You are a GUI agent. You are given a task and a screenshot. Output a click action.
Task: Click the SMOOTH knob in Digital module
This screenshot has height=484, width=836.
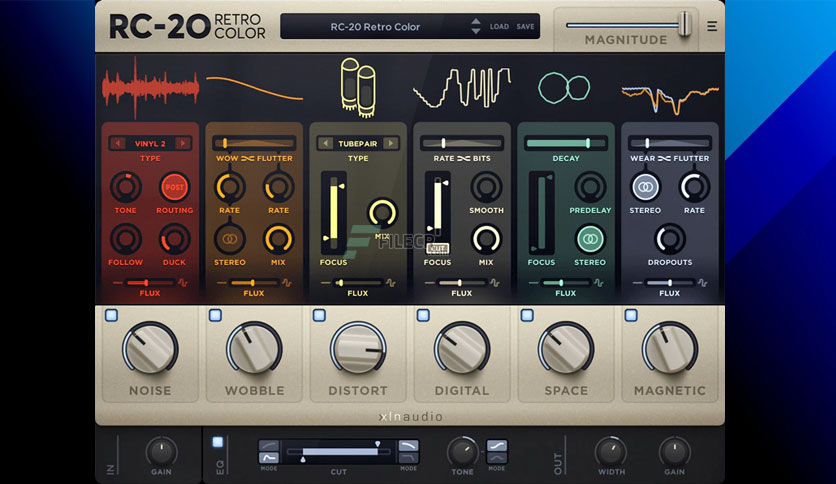(x=486, y=187)
